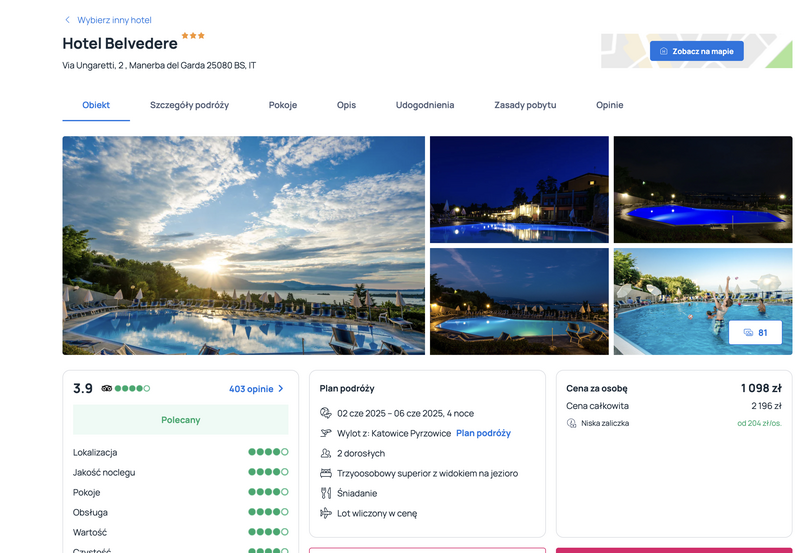Switch to the 'Szczegóły podróży' tab
800x553 pixels.
(189, 105)
